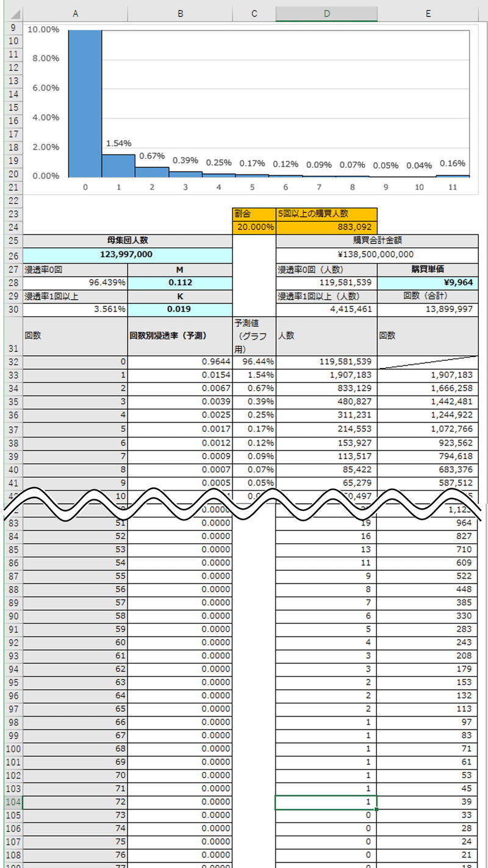
Task: Select the 回数（合計）cell
Action: [429, 296]
